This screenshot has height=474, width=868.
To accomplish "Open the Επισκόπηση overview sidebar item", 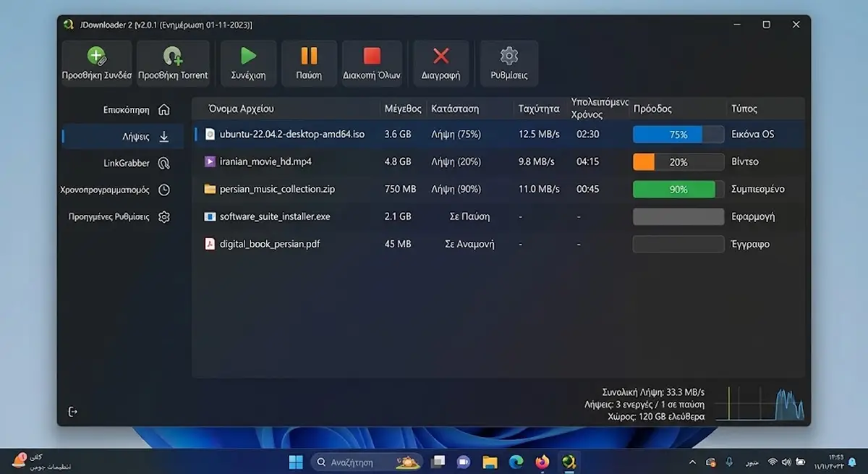I will [x=137, y=110].
